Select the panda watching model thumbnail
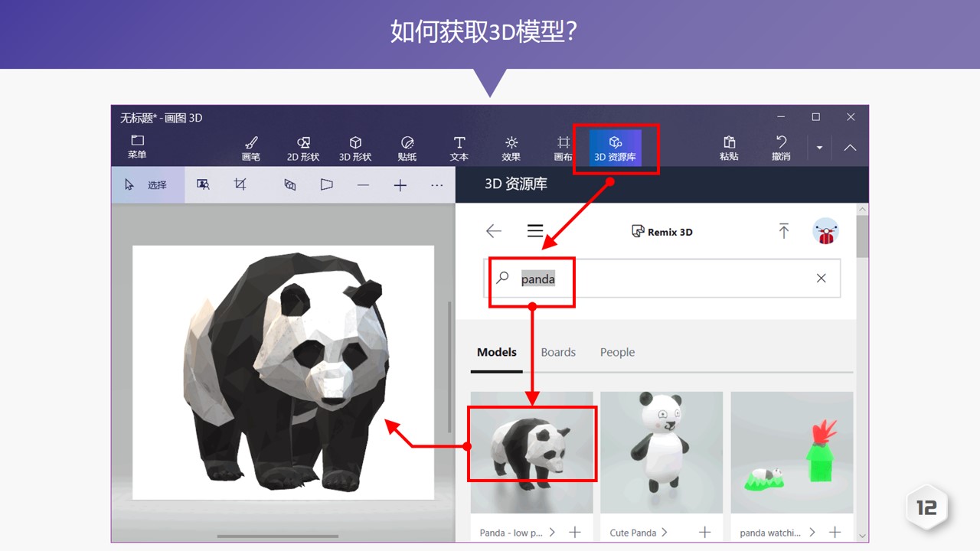Screen dimensions: 980x551 point(792,452)
